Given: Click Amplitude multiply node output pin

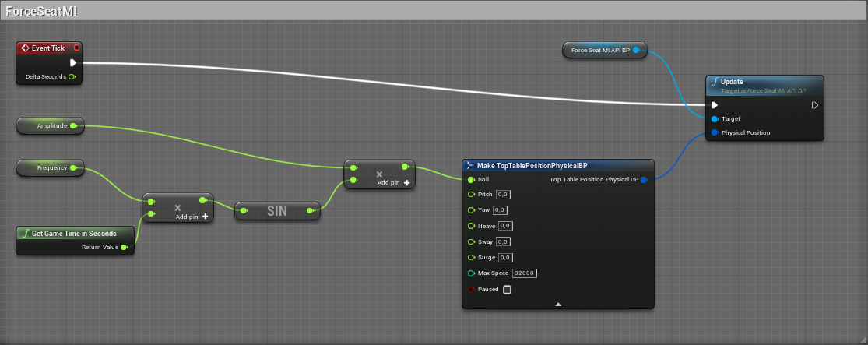Looking at the screenshot, I should pyautogui.click(x=405, y=167).
